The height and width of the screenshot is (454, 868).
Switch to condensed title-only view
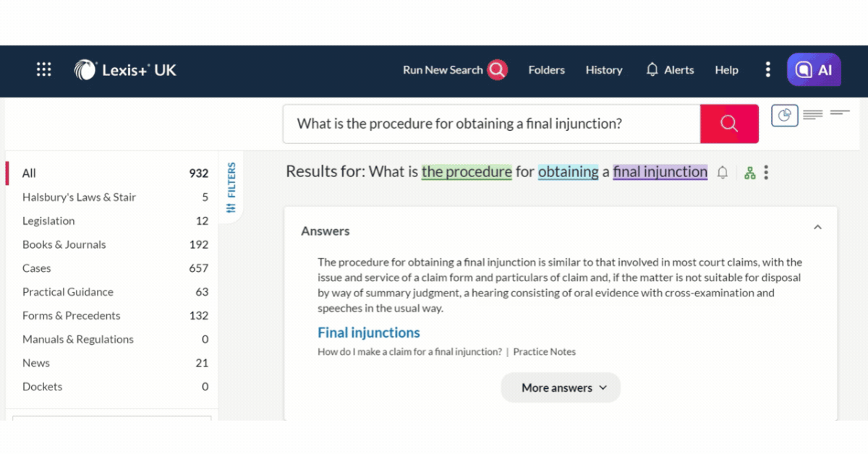pos(840,113)
